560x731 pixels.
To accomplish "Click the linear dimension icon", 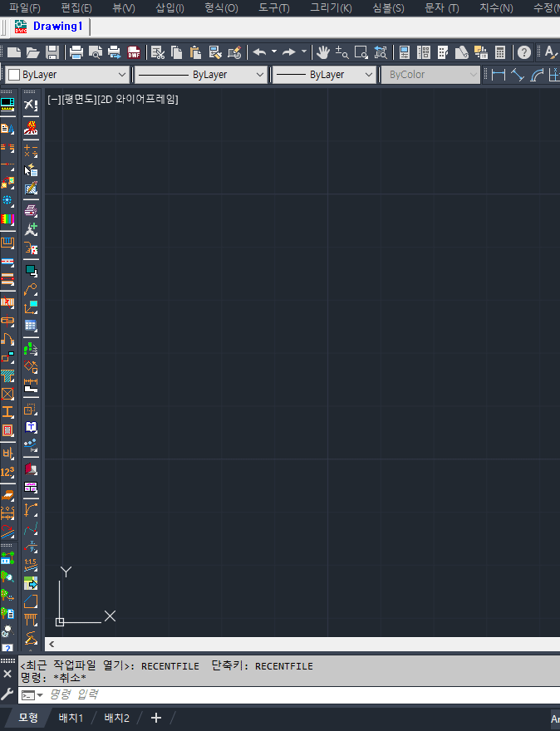I will click(x=499, y=75).
